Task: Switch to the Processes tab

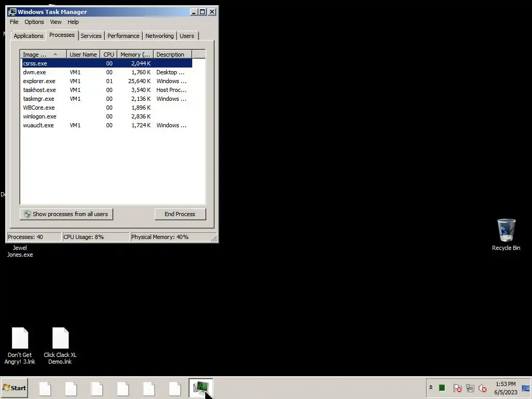Action: [62, 35]
